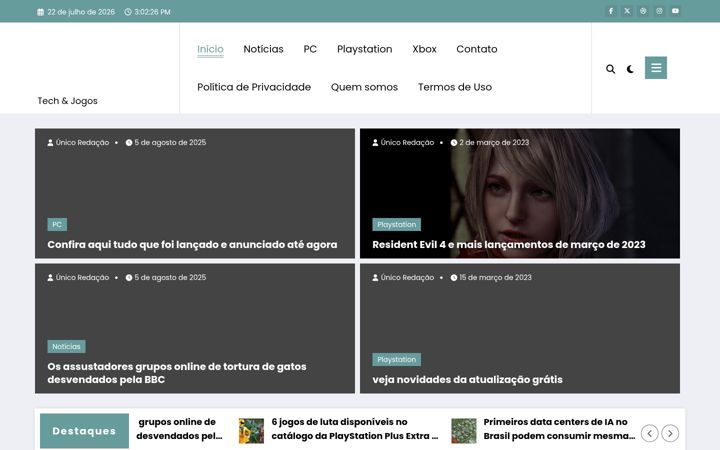Image resolution: width=720 pixels, height=450 pixels.
Task: Open the Dribbble ball social icon
Action: [643, 11]
